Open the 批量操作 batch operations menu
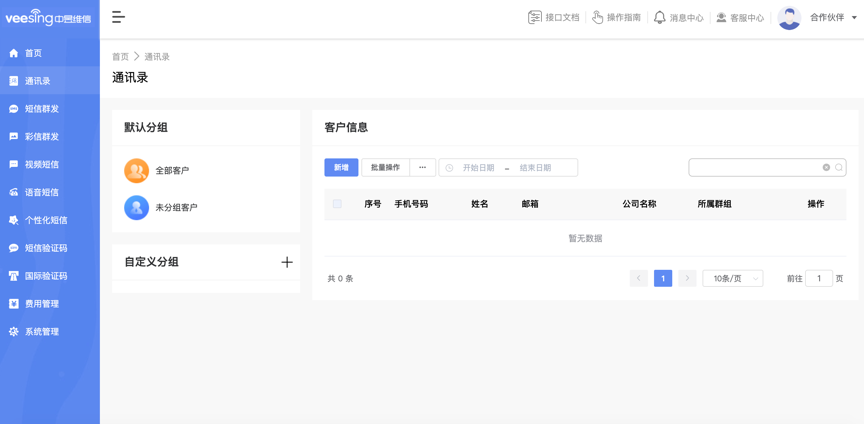The height and width of the screenshot is (424, 864). pyautogui.click(x=385, y=168)
